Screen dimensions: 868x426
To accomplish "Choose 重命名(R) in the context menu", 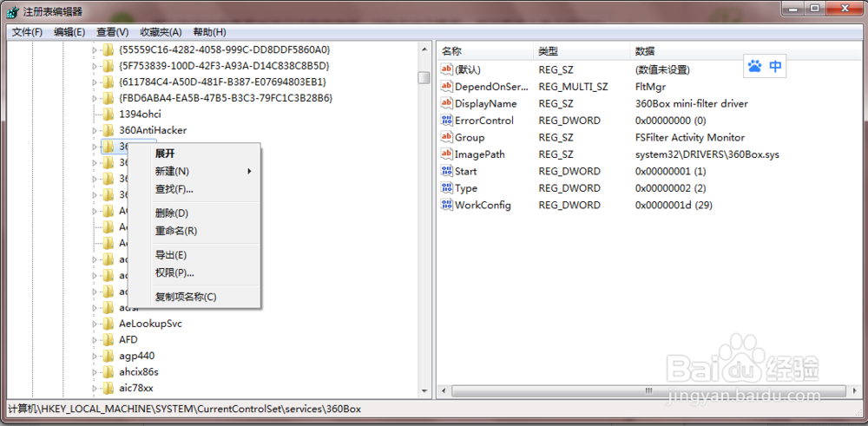I will [x=194, y=231].
